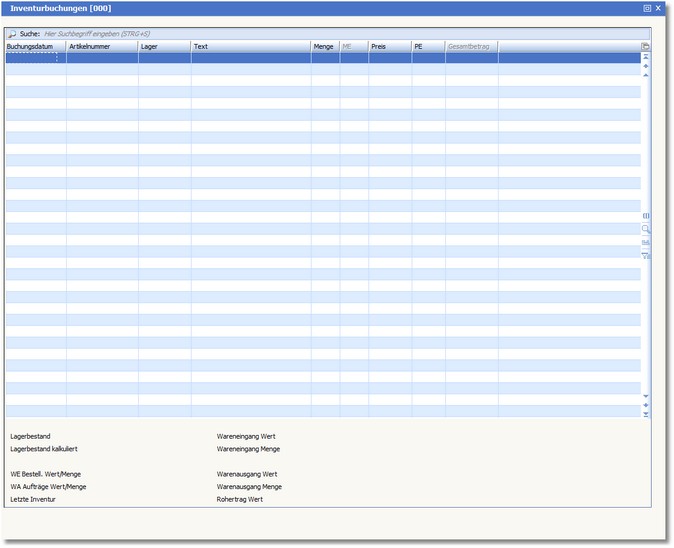Select the first Buchungsdatum cell in the grid
Viewport: 674px width, 548px height.
(x=35, y=58)
